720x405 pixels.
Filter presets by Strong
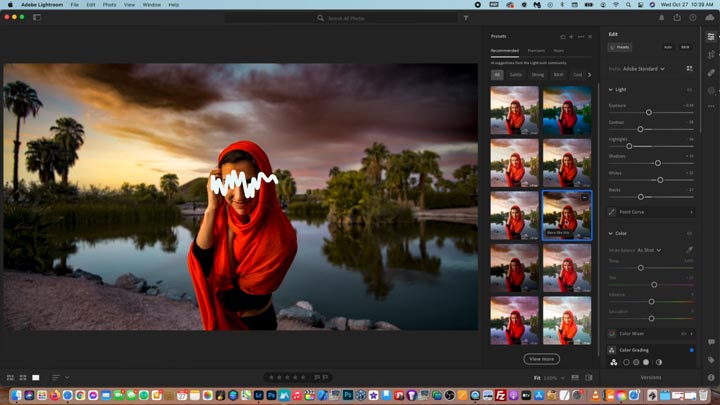tap(537, 75)
